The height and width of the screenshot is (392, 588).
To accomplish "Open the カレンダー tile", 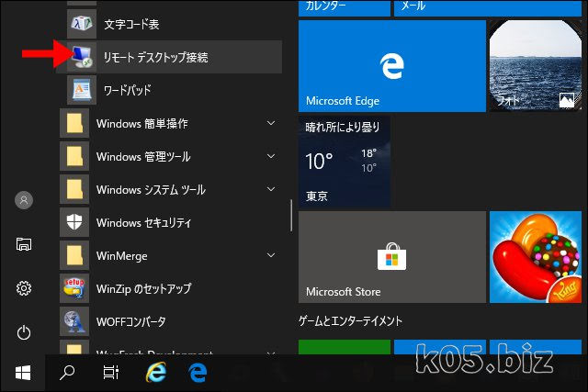I will [x=345, y=8].
